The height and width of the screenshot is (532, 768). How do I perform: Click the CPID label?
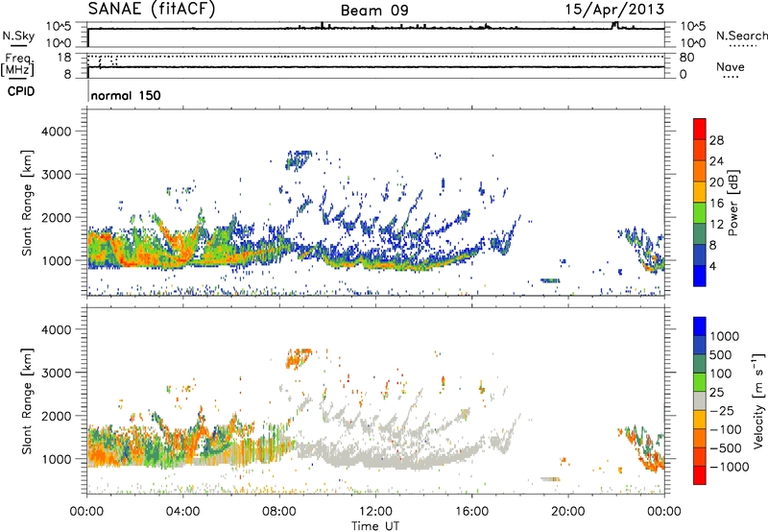coord(21,91)
